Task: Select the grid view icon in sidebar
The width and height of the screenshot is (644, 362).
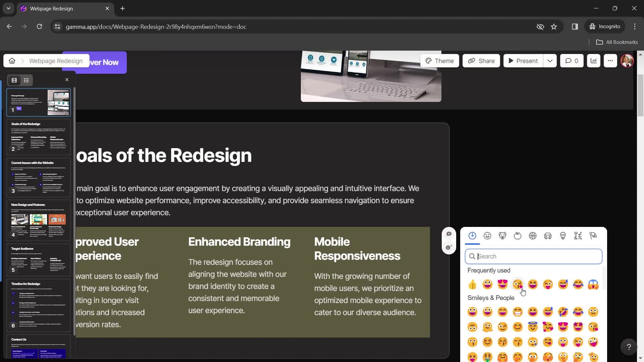Action: 14,79
